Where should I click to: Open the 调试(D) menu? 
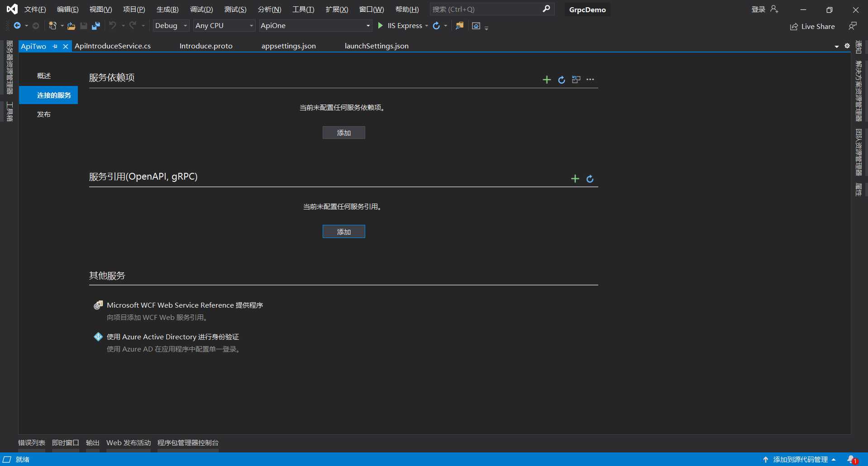(x=201, y=10)
